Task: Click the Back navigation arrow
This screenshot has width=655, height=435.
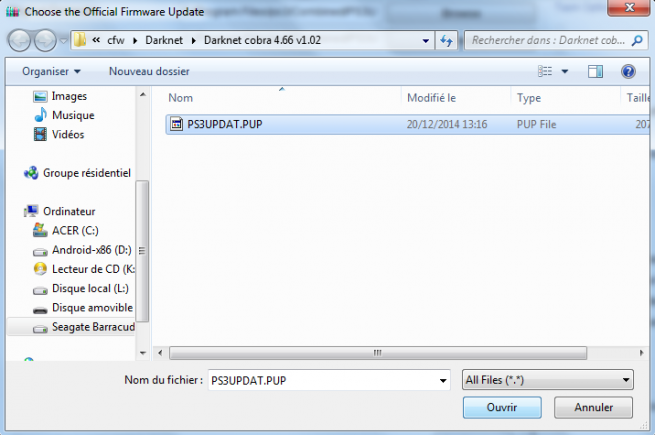Action: click(x=19, y=41)
